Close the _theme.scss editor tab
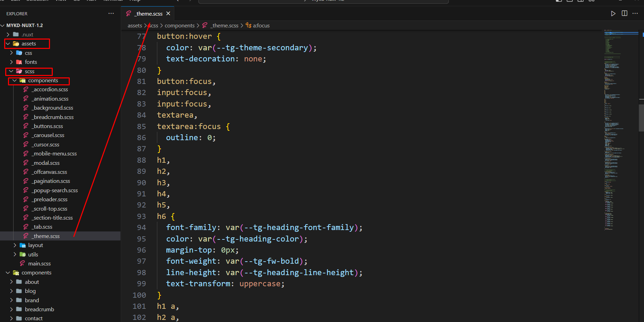The width and height of the screenshot is (644, 322). click(168, 14)
